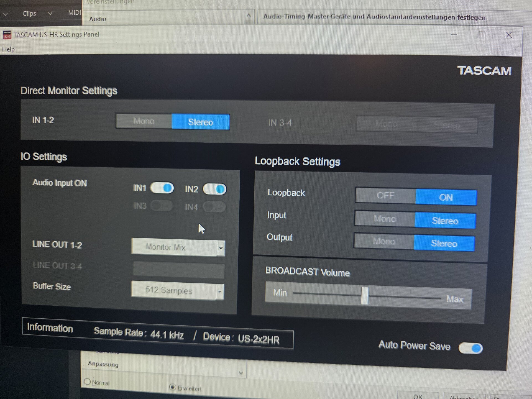532x399 pixels.
Task: Set Loopback Input to Mono
Action: pos(385,219)
